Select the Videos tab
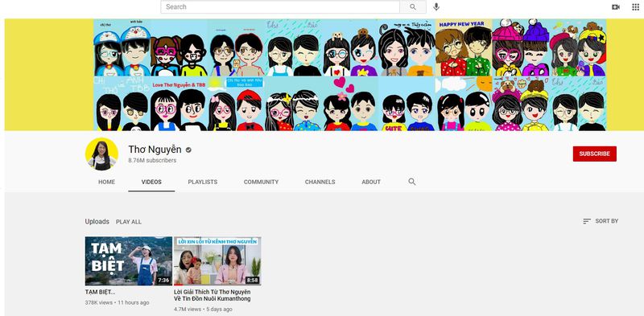 click(x=151, y=182)
